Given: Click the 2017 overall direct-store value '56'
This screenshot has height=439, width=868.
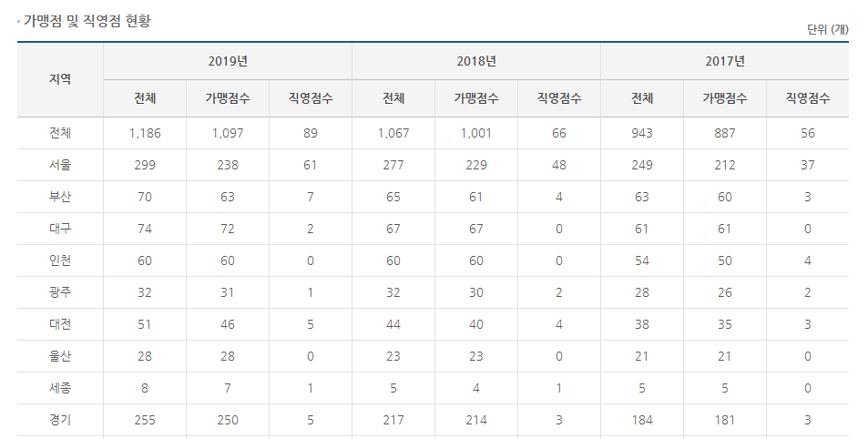Looking at the screenshot, I should (808, 133).
